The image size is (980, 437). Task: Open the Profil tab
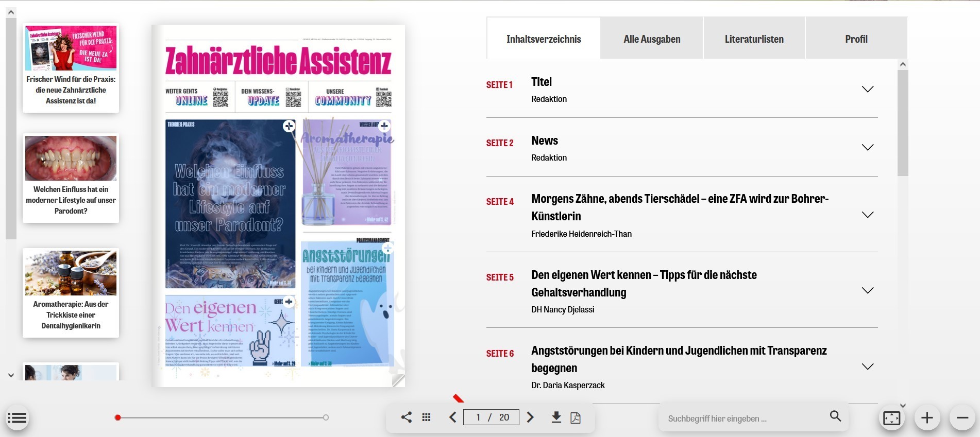856,39
